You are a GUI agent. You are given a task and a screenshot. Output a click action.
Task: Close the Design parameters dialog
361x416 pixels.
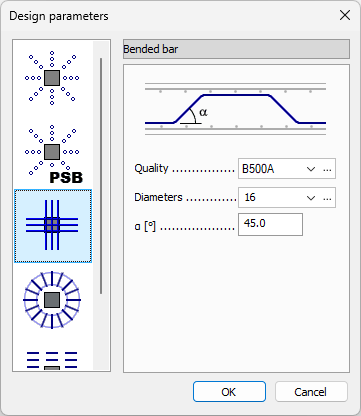pos(345,15)
